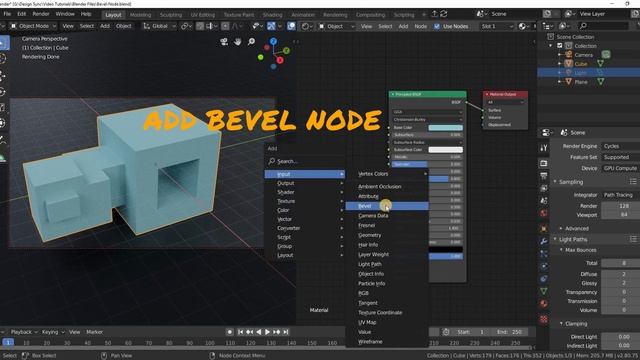
Task: Open the Object Mode dropdown
Action: pos(33,26)
